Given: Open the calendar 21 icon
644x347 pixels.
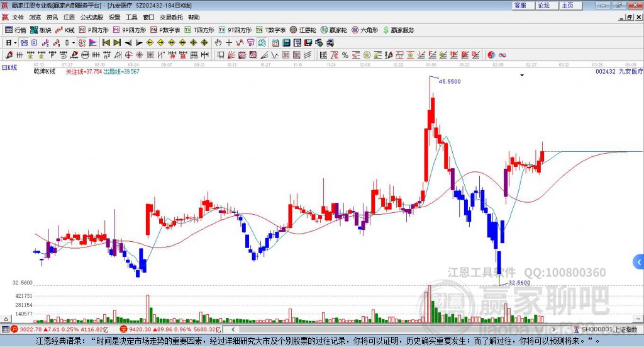Looking at the screenshot, I should (x=275, y=43).
